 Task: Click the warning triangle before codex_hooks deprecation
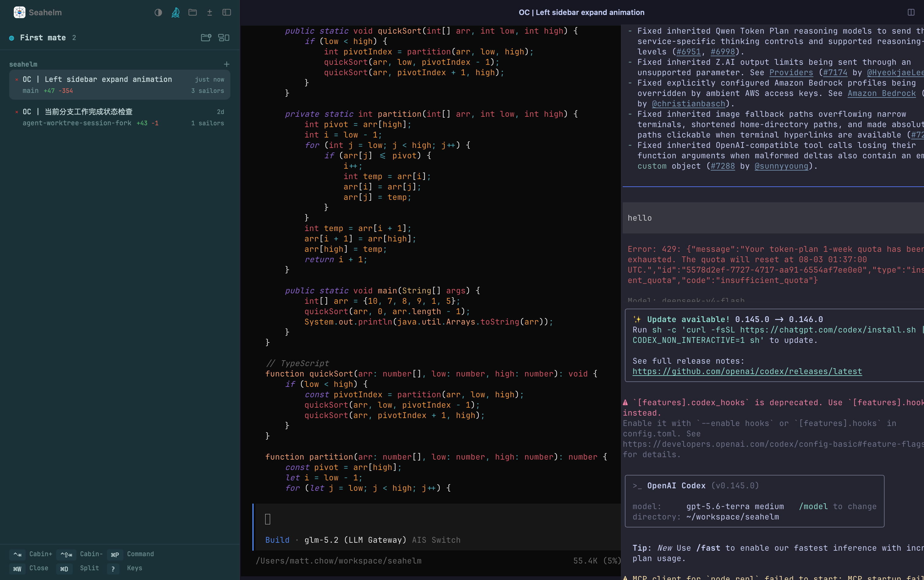(x=625, y=402)
